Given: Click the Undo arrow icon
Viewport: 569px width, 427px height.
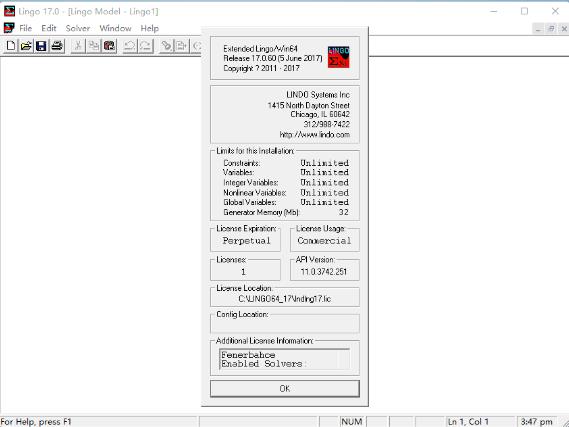Looking at the screenshot, I should (130, 46).
